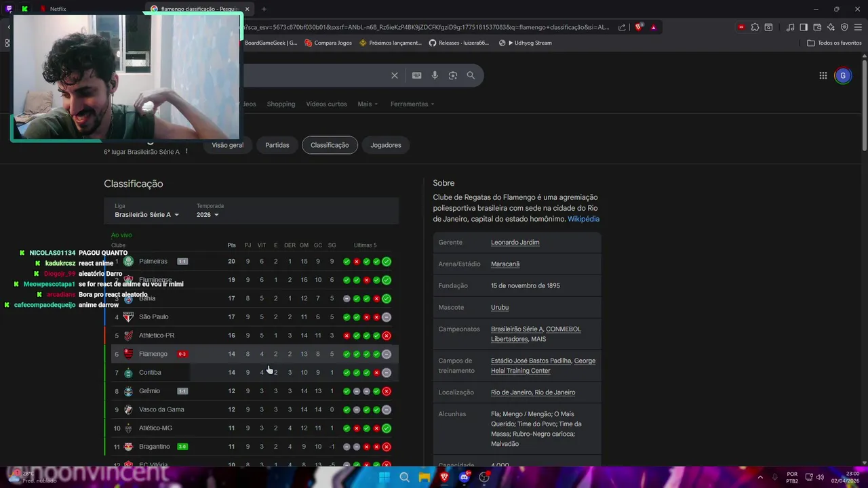Viewport: 868px width, 488px height.
Task: Click the Flamengo crest in the table
Action: 128,354
